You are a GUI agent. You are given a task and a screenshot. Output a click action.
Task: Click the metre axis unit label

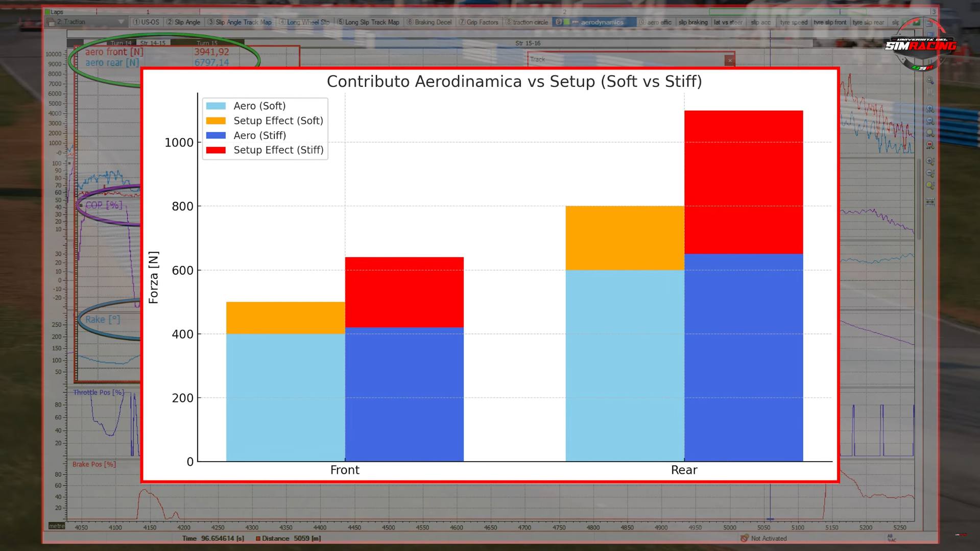coord(57,526)
